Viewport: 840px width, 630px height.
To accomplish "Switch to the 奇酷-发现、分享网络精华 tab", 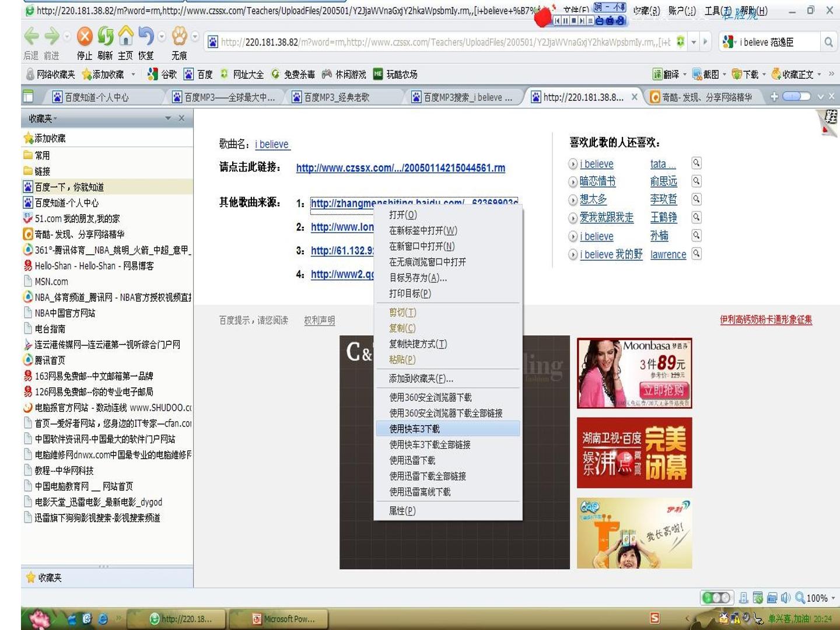I will tap(703, 97).
